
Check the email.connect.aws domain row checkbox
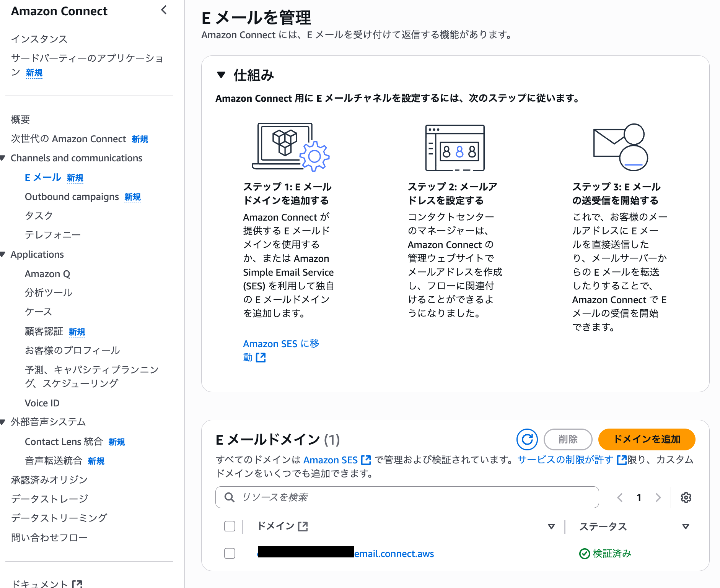tap(230, 553)
